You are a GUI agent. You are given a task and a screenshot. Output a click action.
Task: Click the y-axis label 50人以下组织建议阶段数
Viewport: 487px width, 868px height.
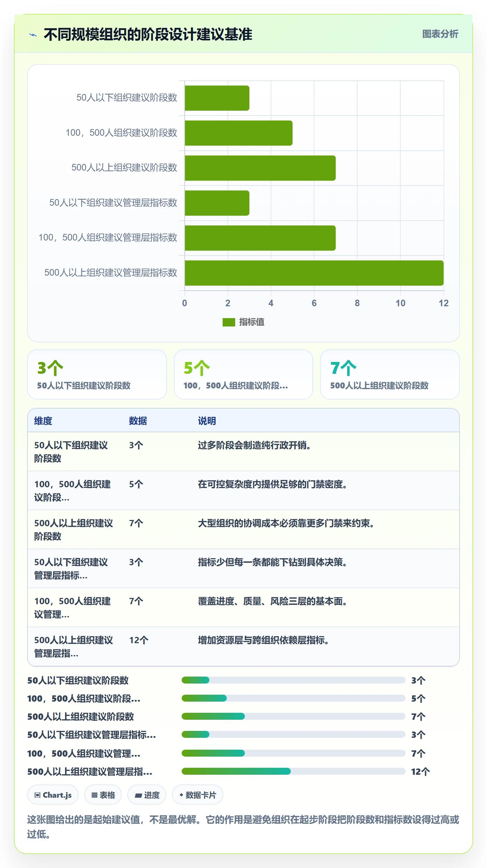coord(127,98)
